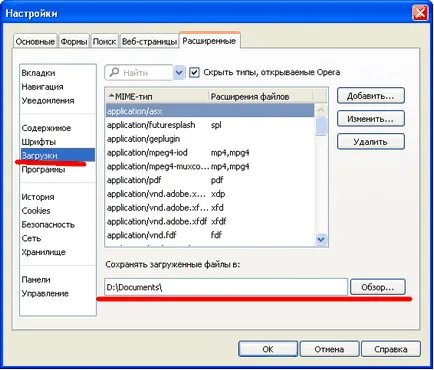Confirm settings with the OK button

point(268,349)
